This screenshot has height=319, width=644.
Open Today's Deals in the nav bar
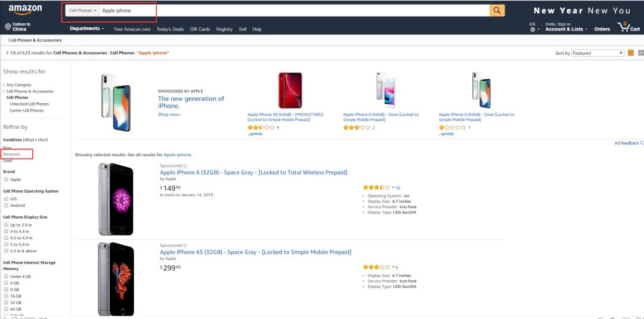tap(170, 29)
